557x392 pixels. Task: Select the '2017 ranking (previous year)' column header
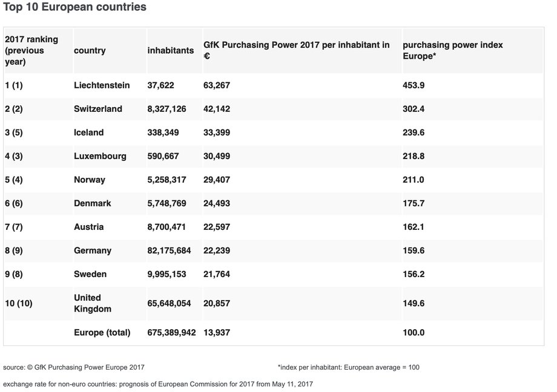31,50
